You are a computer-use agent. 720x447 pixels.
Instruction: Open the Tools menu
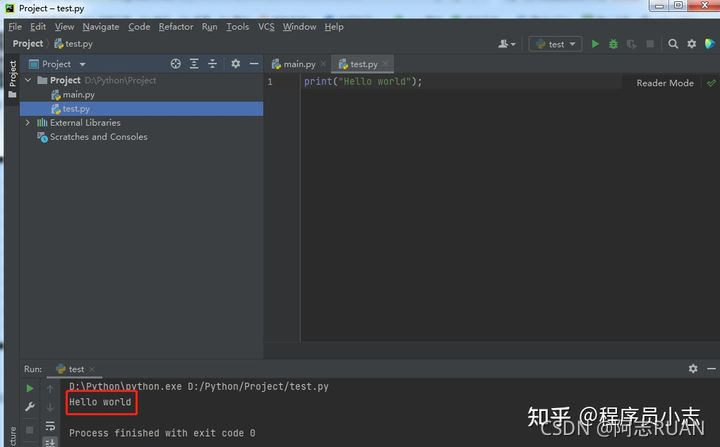[237, 27]
